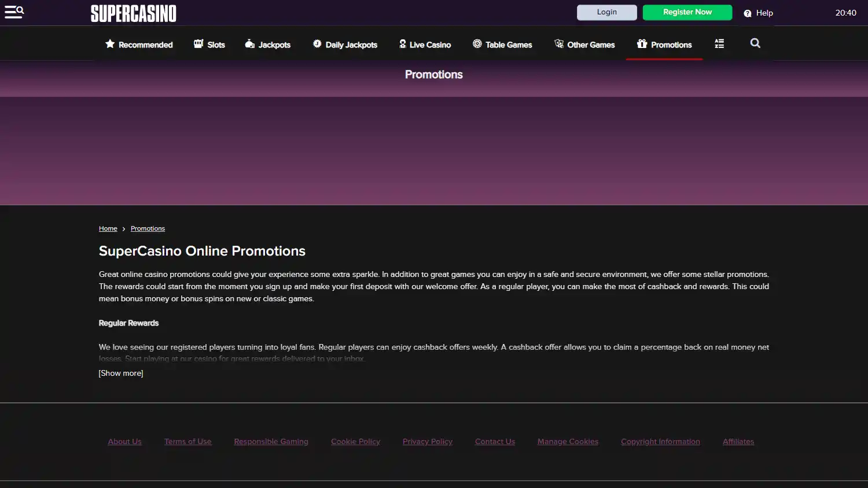Select the Table Games tab

click(x=502, y=45)
